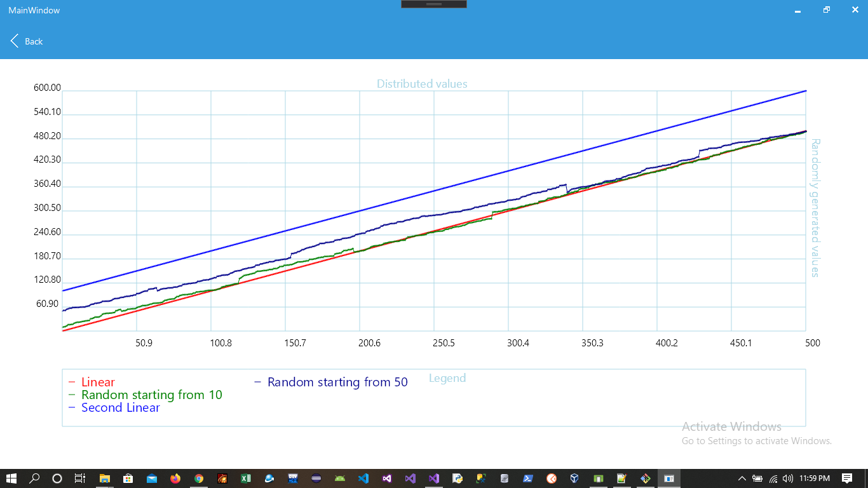Select the 'Second Linear' legend entry

click(121, 407)
